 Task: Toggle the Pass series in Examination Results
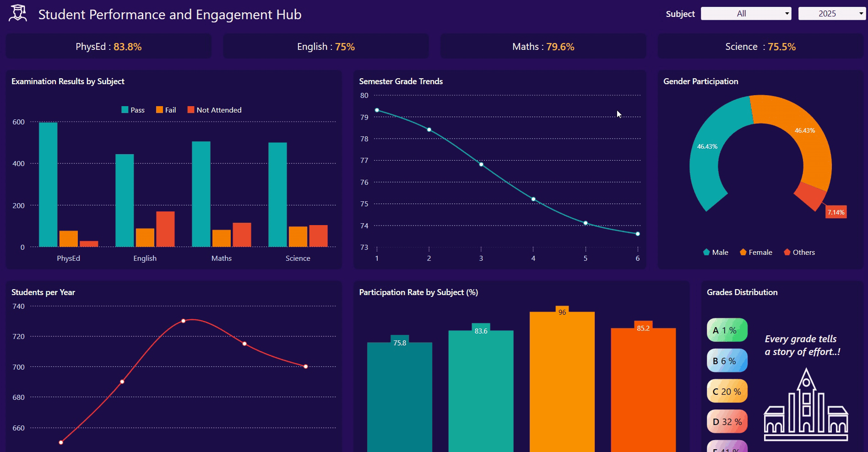(x=133, y=110)
